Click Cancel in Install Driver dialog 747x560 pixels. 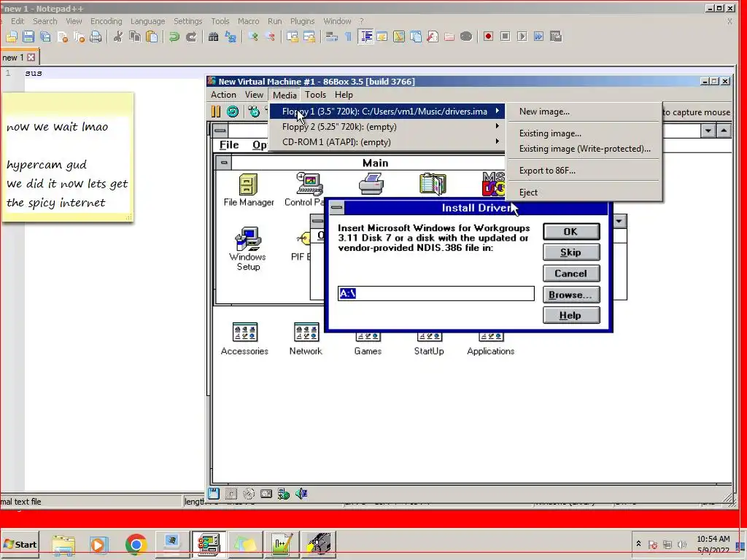point(571,273)
